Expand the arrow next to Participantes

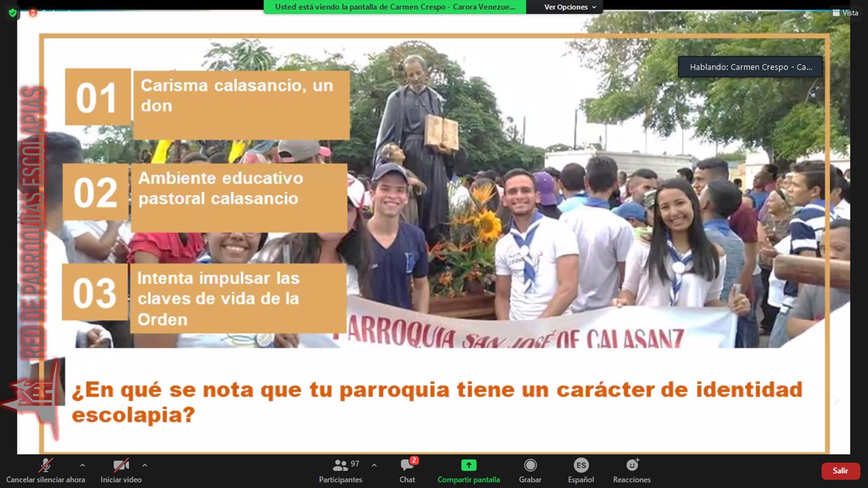point(374,466)
